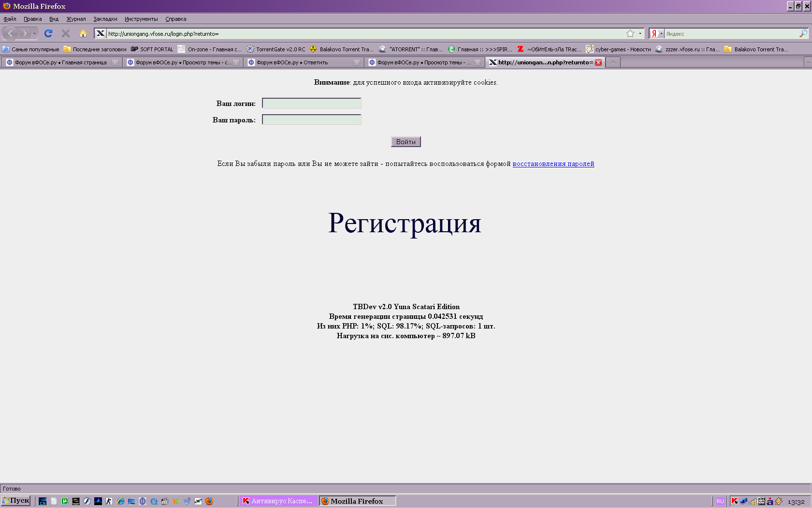Screen dimensions: 812x508
Task: Open SOFT PORTAL bookmark
Action: [152, 49]
